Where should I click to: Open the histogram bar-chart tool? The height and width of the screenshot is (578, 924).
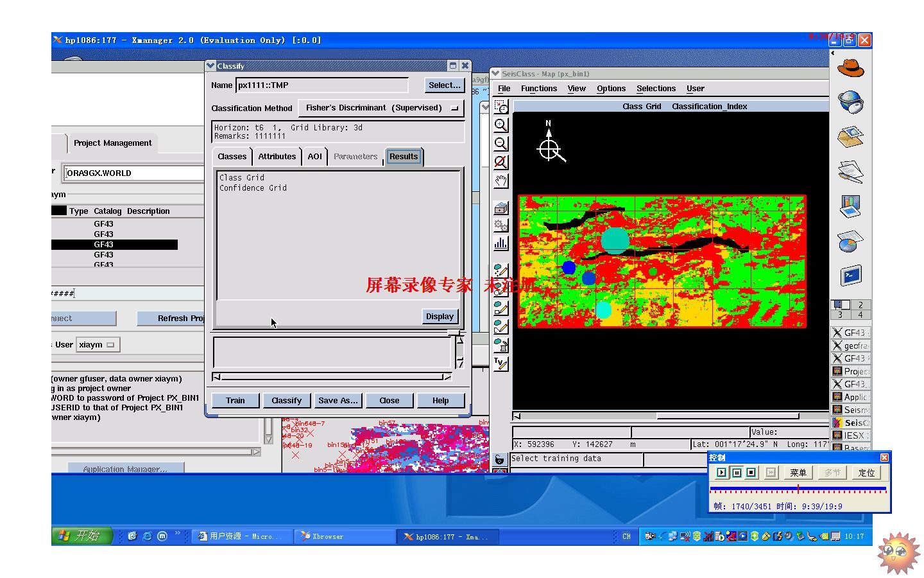click(x=501, y=243)
